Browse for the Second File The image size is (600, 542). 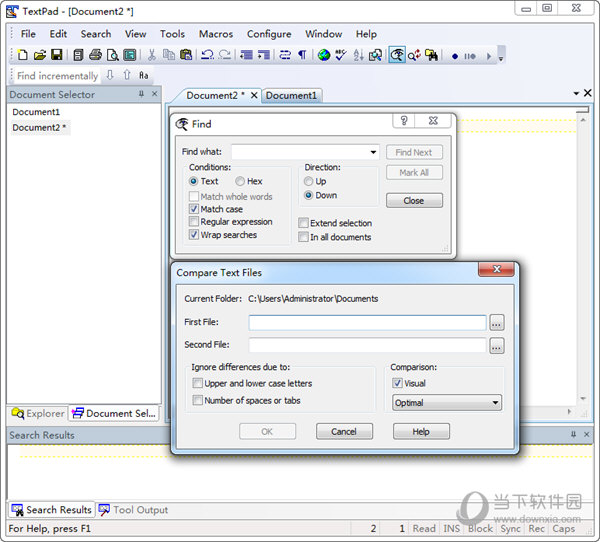(x=496, y=346)
